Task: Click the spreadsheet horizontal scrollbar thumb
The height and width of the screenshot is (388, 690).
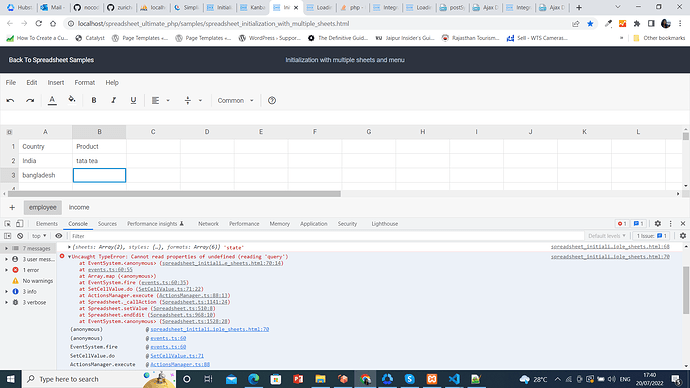Action: [x=174, y=194]
